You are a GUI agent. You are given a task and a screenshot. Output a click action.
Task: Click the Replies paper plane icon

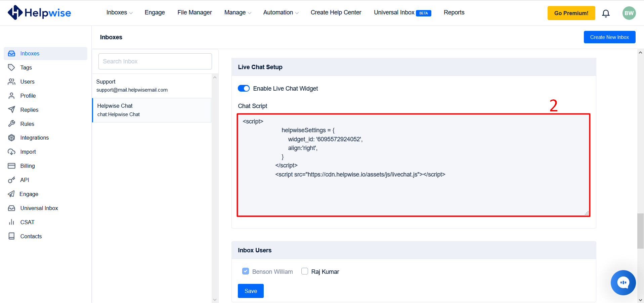11,110
